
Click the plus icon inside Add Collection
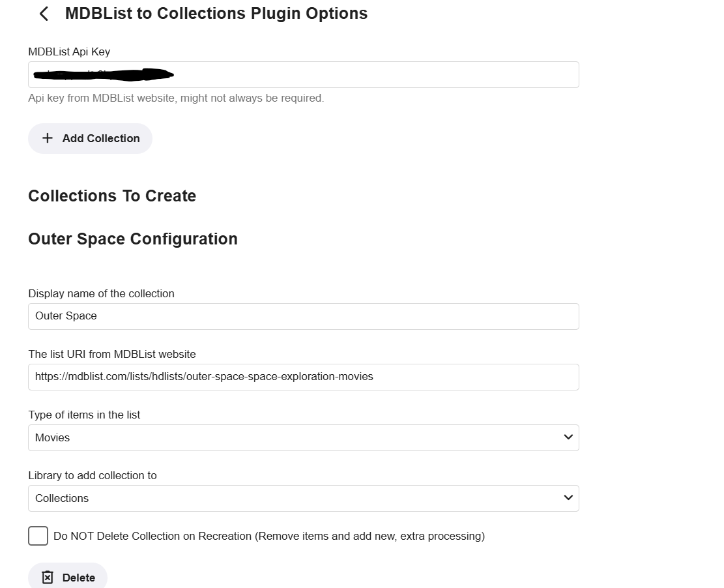pos(47,138)
